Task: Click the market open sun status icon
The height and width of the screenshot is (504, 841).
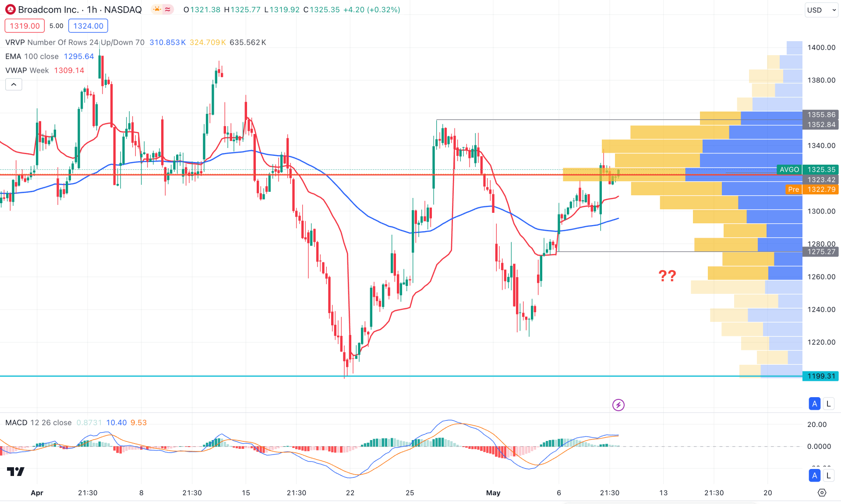Action: 156,9
